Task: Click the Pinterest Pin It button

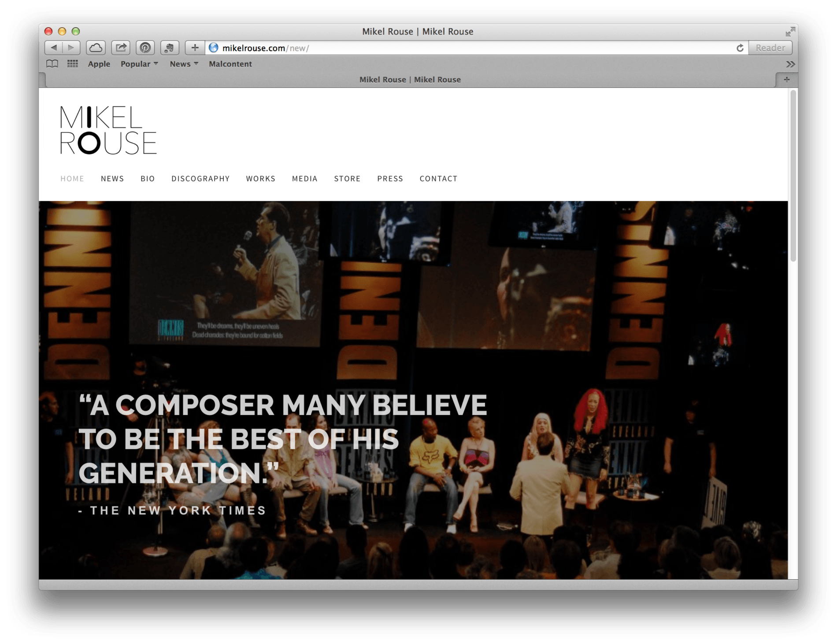Action: point(145,48)
